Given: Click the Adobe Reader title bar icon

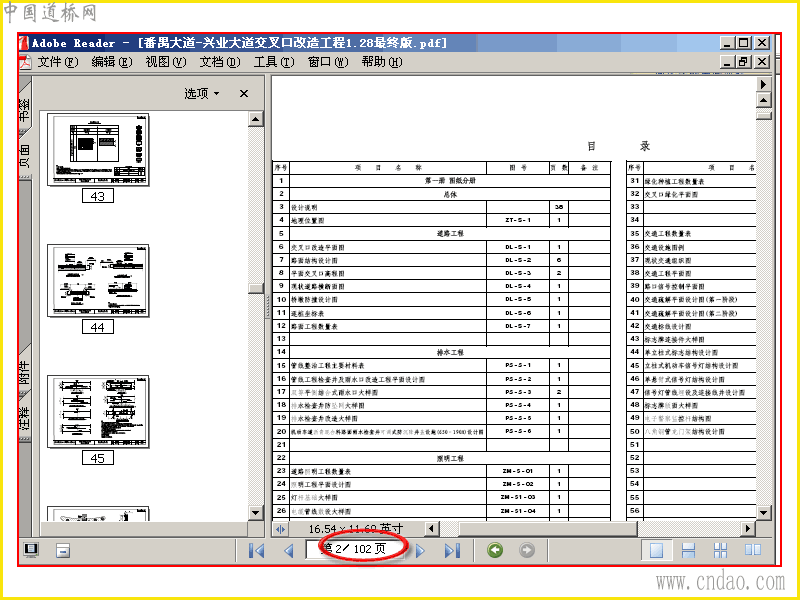Looking at the screenshot, I should point(23,43).
